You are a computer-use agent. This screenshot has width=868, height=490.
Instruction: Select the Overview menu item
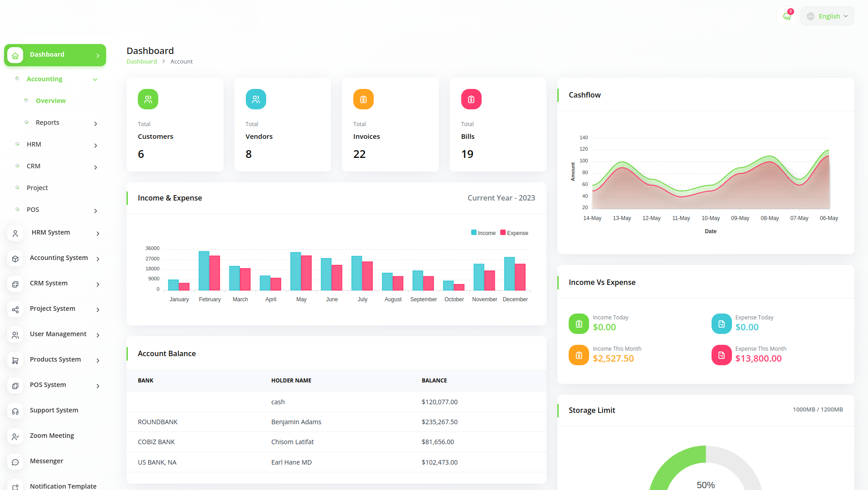pyautogui.click(x=51, y=101)
